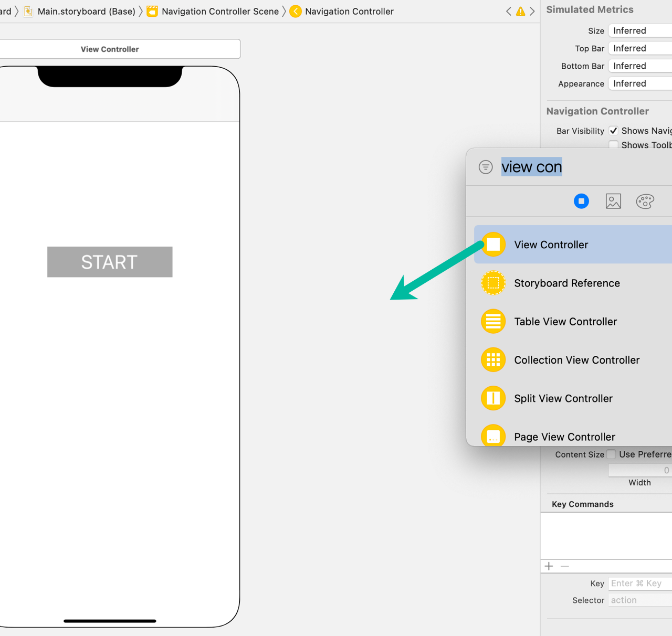The height and width of the screenshot is (636, 672).
Task: Open Navigation Controller Scene breadcrumb
Action: pyautogui.click(x=220, y=11)
